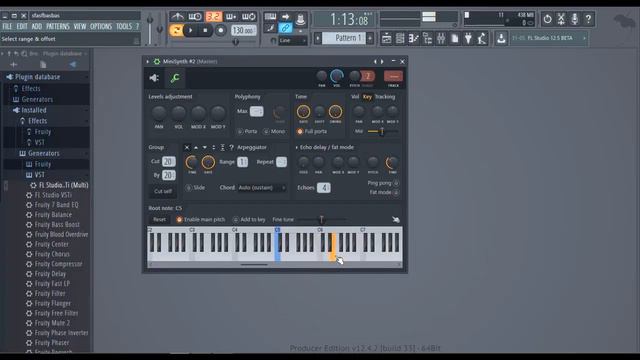Open the TOOLS menu
640x360 pixels.
click(x=124, y=27)
